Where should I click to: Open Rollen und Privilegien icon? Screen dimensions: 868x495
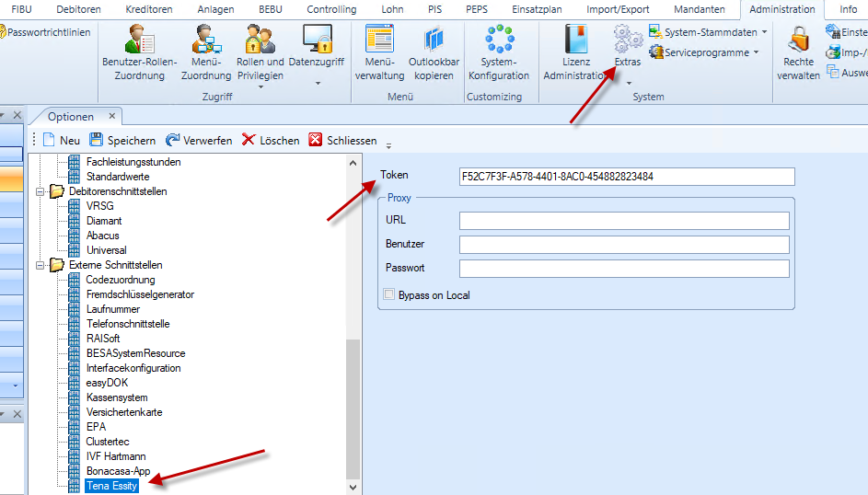click(260, 40)
